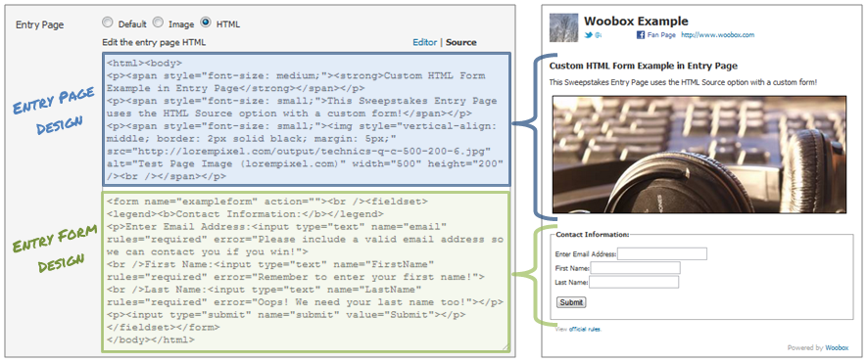The width and height of the screenshot is (868, 362).
Task: Click the Twitter bird icon
Action: [589, 35]
